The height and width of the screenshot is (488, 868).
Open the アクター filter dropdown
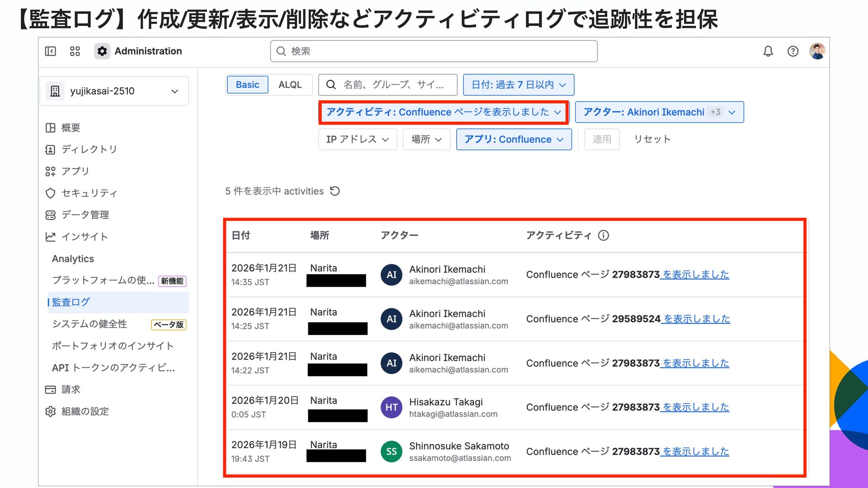659,112
